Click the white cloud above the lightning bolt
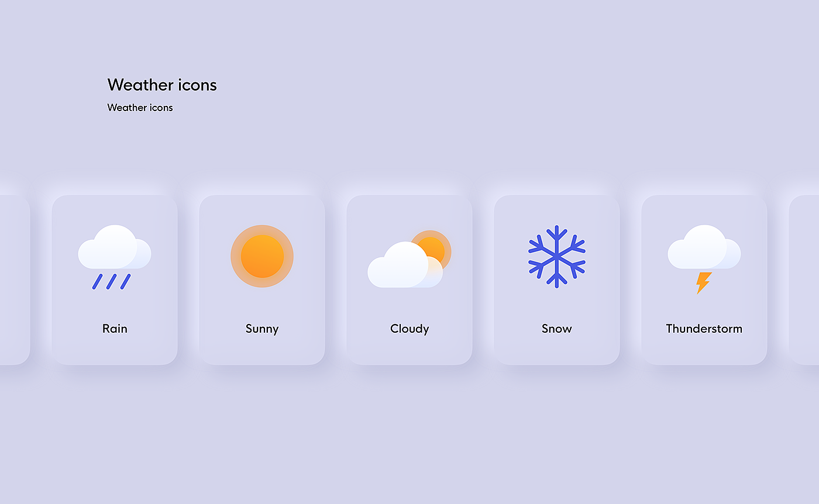The width and height of the screenshot is (819, 504). point(704,248)
